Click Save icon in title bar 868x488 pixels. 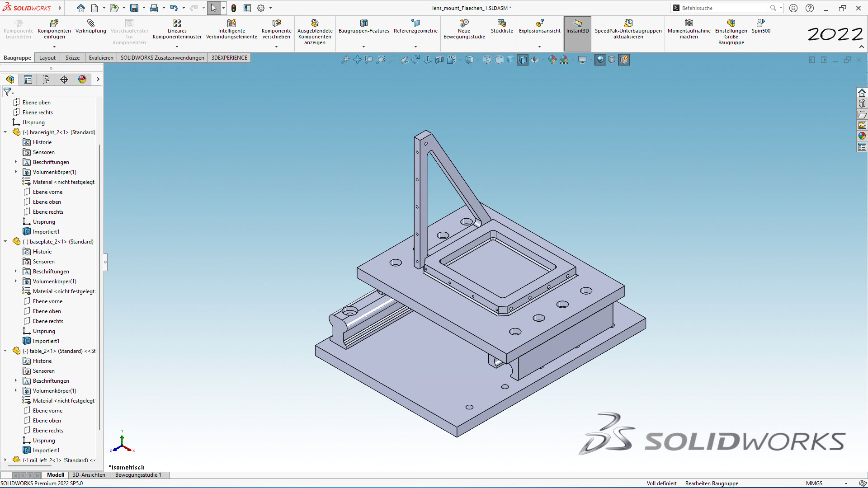click(134, 8)
